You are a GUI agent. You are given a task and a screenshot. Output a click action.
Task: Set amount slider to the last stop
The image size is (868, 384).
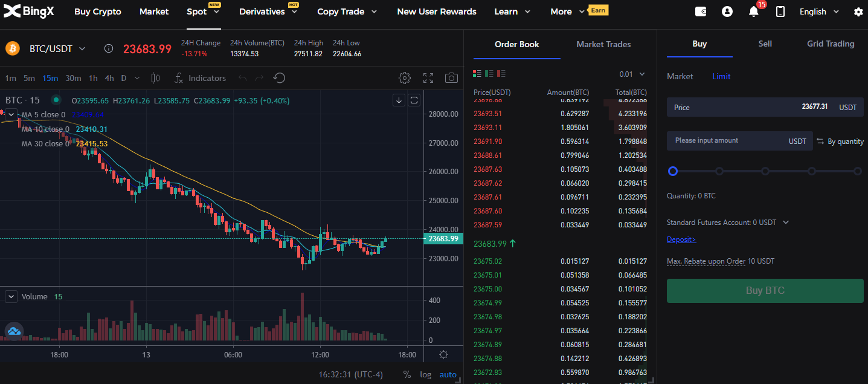pos(858,171)
